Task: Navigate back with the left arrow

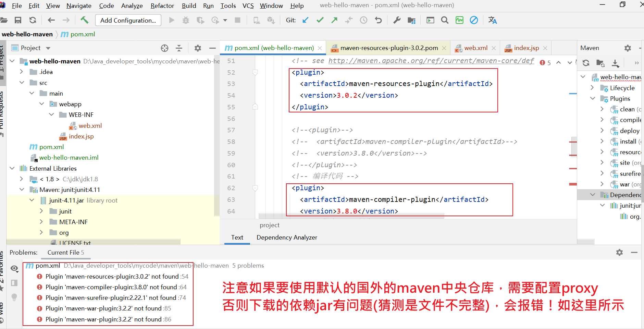Action: (x=51, y=20)
